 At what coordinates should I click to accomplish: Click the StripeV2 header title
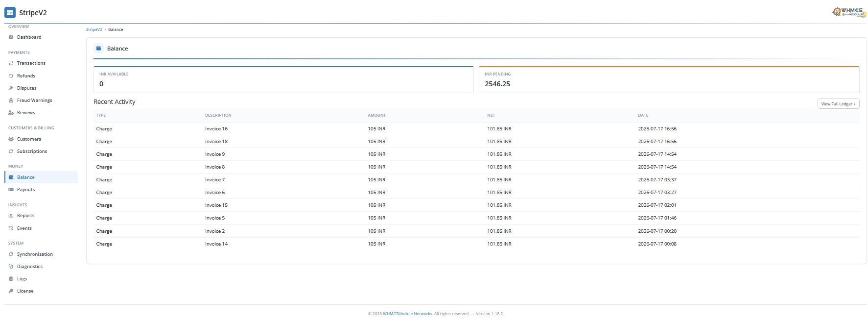coord(33,13)
